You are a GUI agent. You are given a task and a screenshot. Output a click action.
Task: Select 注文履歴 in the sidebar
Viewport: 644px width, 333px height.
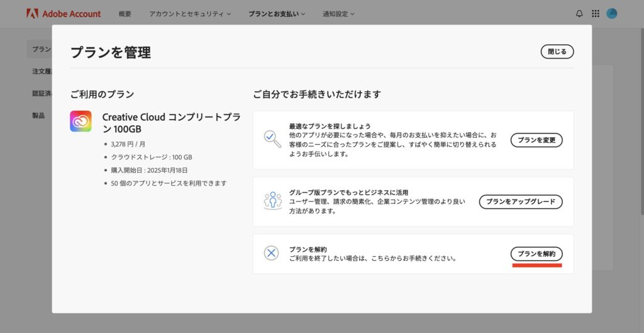point(42,71)
